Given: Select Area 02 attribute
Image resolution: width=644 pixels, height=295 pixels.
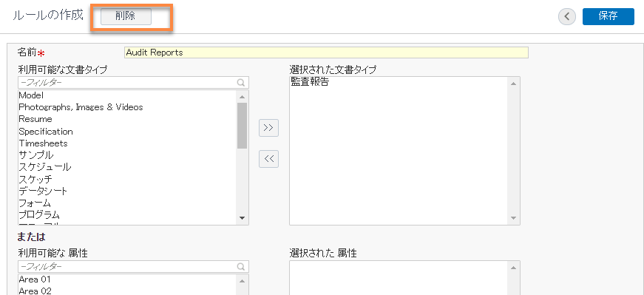Looking at the screenshot, I should pyautogui.click(x=127, y=291).
